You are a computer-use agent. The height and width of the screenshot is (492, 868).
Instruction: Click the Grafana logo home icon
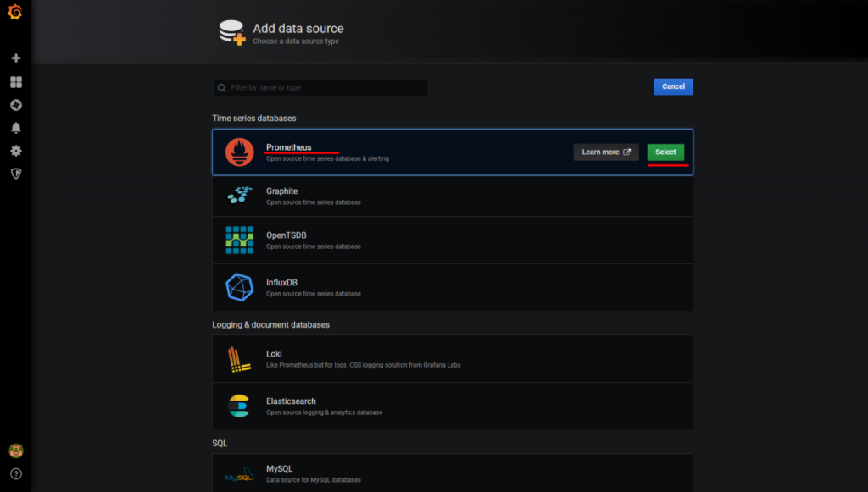tap(15, 13)
